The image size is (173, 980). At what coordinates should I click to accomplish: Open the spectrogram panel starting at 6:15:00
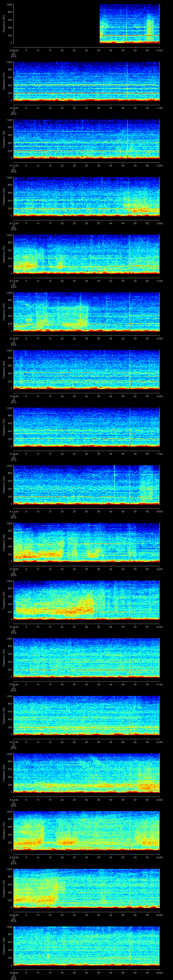pyautogui.click(x=87, y=369)
